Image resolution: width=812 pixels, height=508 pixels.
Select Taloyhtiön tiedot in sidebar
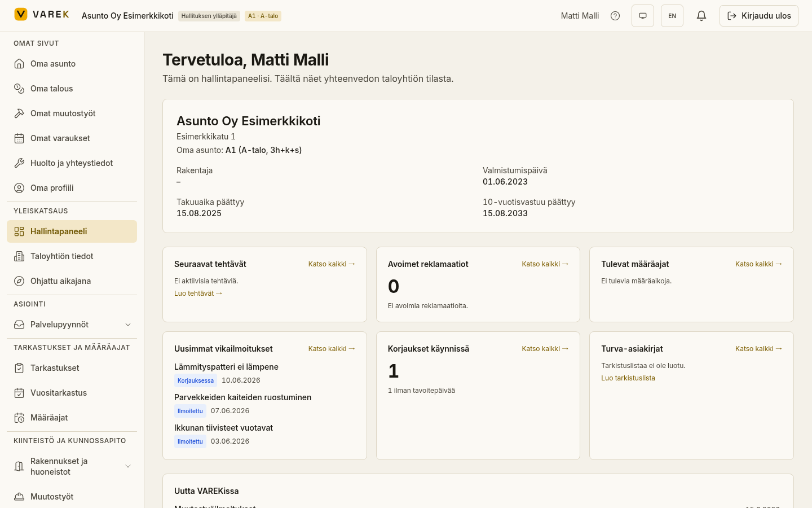72,256
